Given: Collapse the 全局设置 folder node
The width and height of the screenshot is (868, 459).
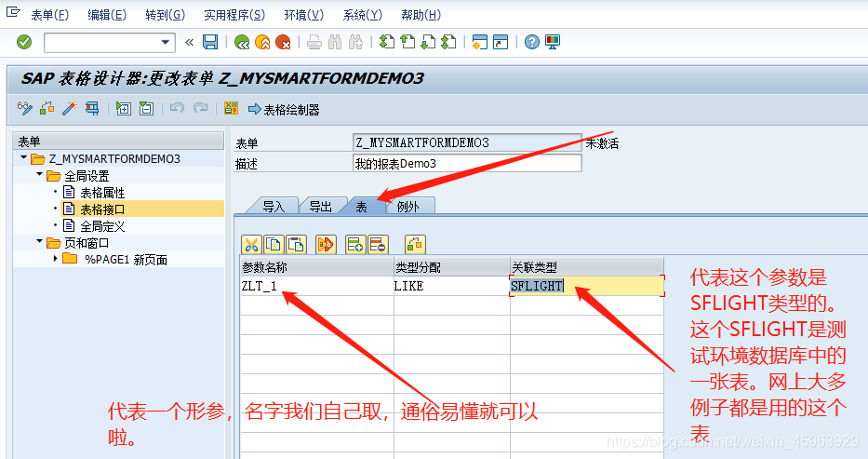Looking at the screenshot, I should 39,174.
